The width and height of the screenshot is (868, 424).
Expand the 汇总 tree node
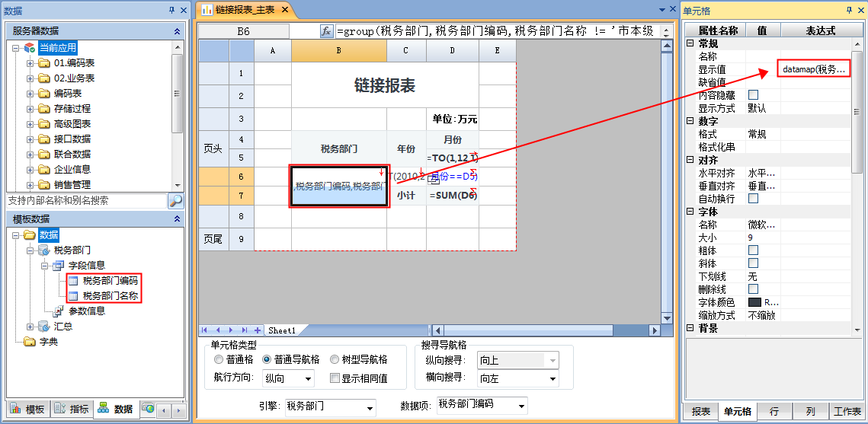click(x=31, y=327)
